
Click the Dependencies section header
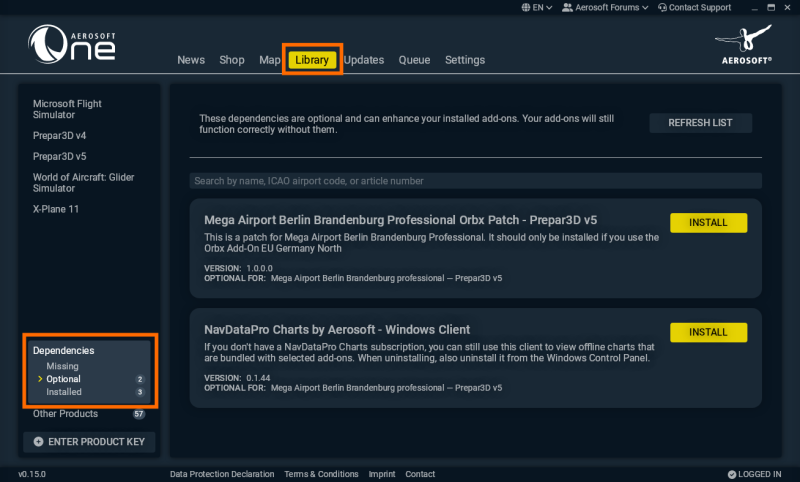(64, 350)
